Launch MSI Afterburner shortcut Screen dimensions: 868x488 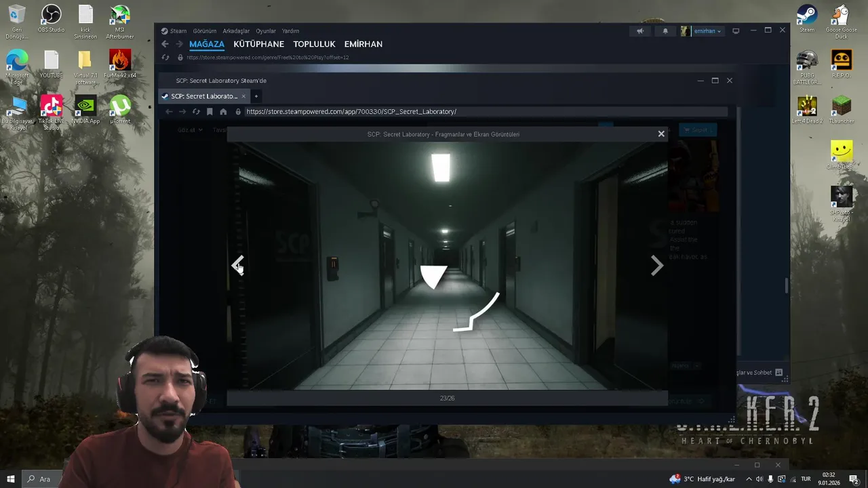click(x=120, y=22)
